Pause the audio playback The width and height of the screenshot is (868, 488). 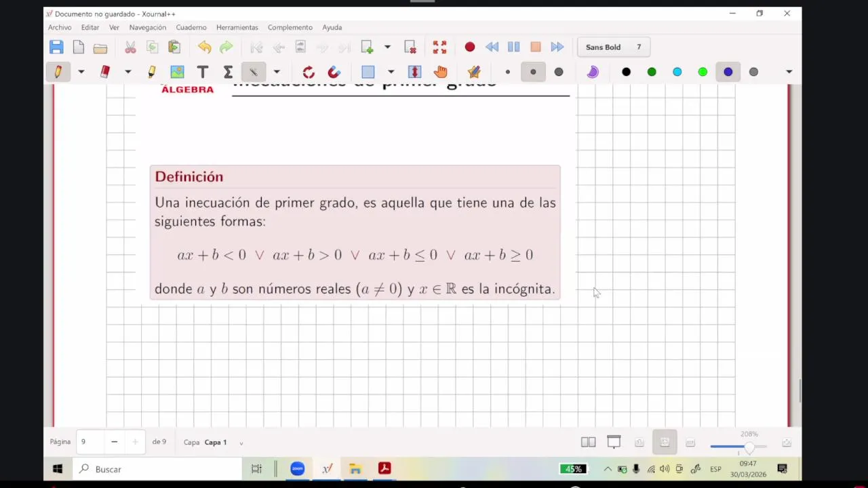point(513,47)
